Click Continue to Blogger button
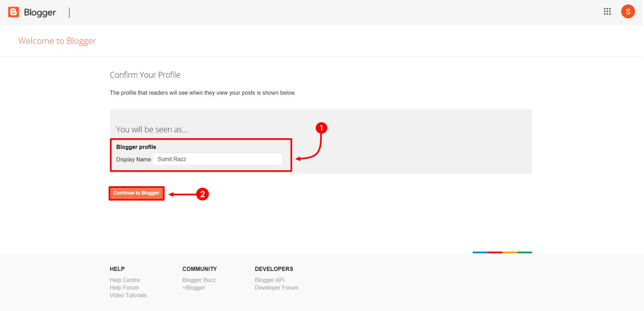Image resolution: width=644 pixels, height=311 pixels. [136, 193]
